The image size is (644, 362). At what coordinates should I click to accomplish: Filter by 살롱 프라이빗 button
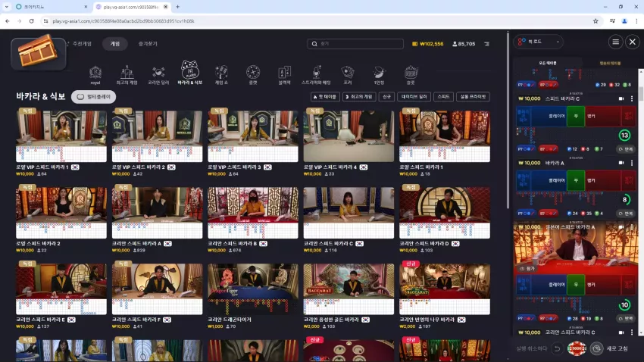point(473,97)
